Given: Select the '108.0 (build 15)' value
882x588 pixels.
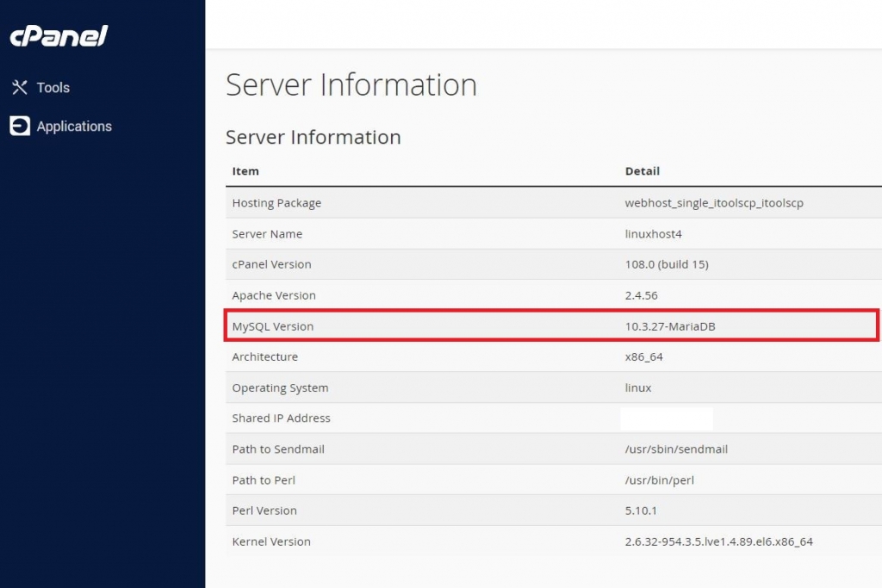Looking at the screenshot, I should point(667,264).
